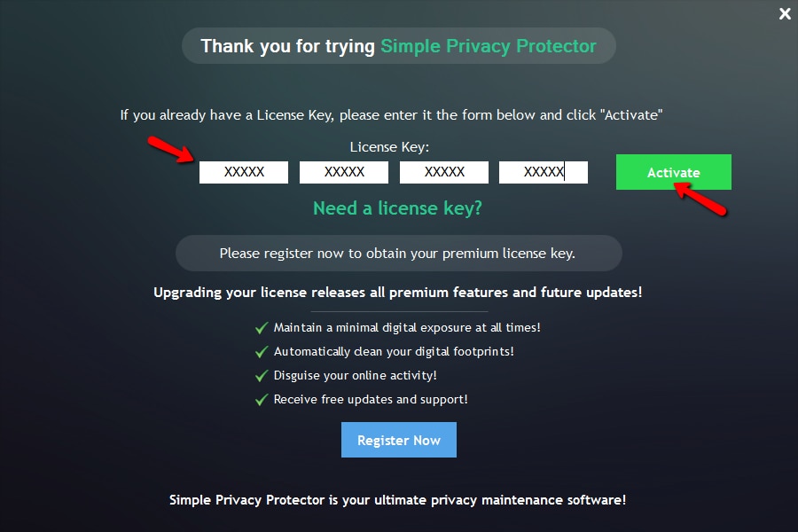Click the "License Key:" label
This screenshot has height=532, width=798.
(389, 147)
